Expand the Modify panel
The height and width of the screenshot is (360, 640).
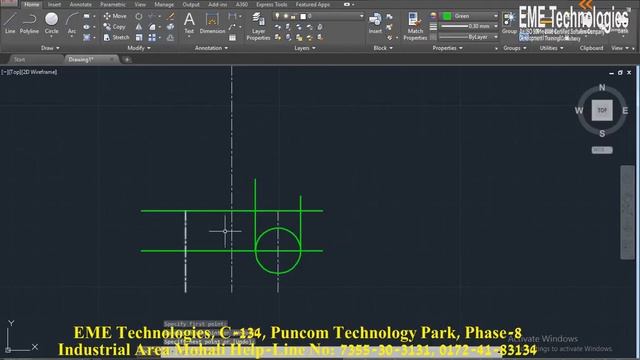pyautogui.click(x=139, y=48)
